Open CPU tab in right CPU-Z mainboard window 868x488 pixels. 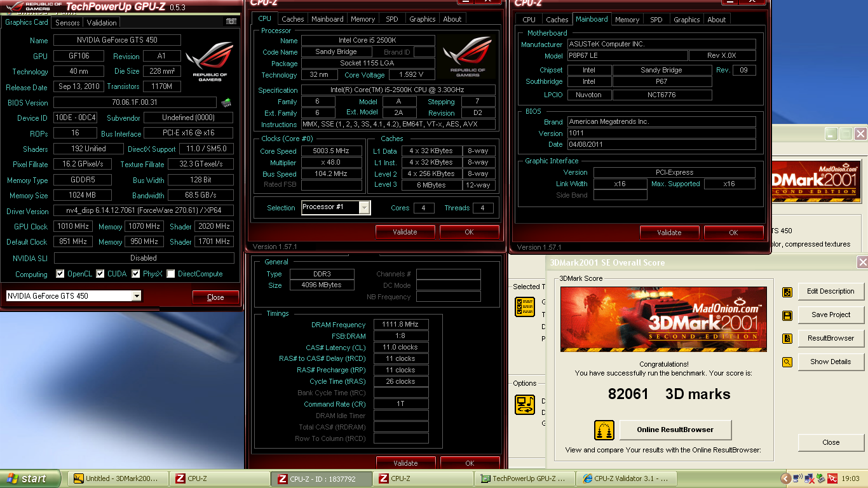coord(529,20)
